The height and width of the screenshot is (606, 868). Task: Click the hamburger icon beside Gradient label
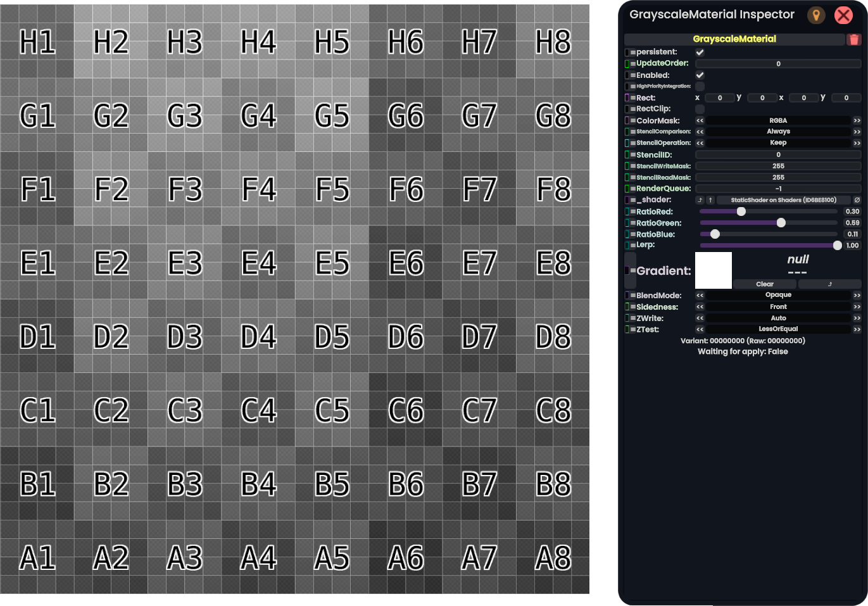[x=633, y=271]
